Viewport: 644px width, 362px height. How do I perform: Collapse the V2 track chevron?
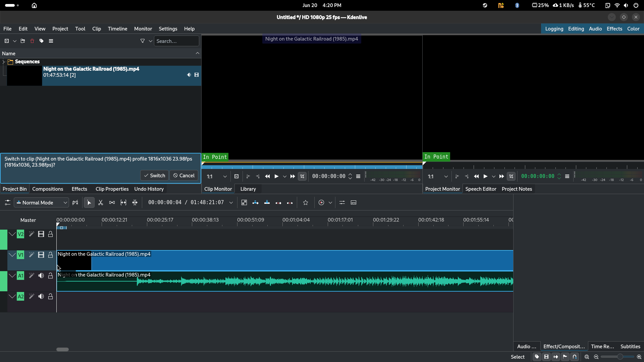point(12,234)
